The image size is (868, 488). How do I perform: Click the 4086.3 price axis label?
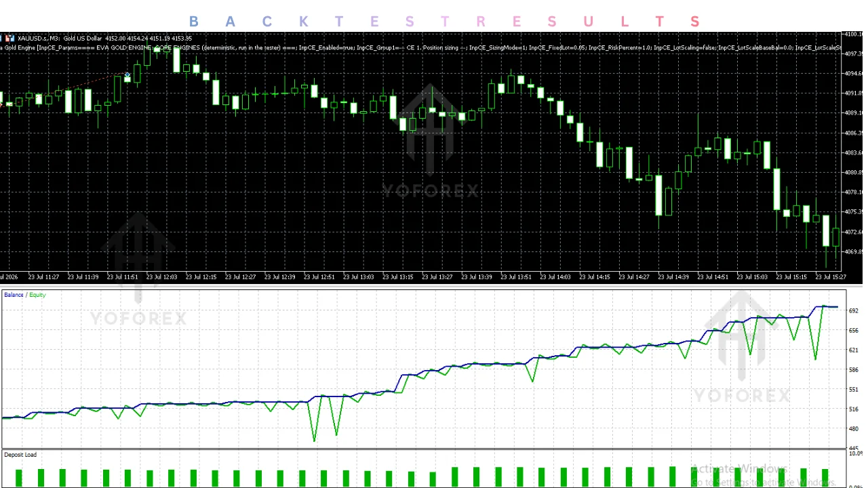854,133
